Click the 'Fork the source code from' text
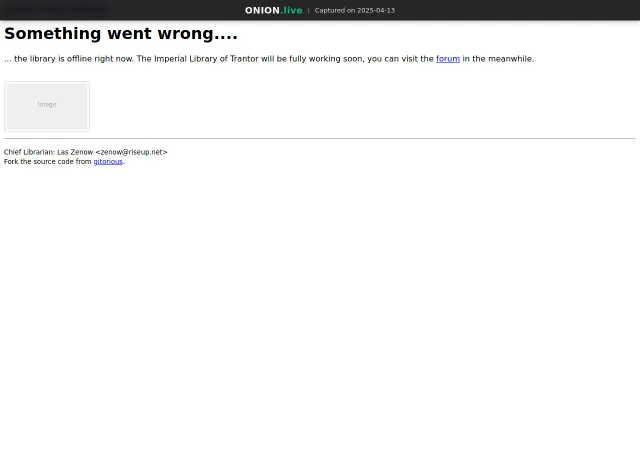The width and height of the screenshot is (640, 450). point(48,162)
